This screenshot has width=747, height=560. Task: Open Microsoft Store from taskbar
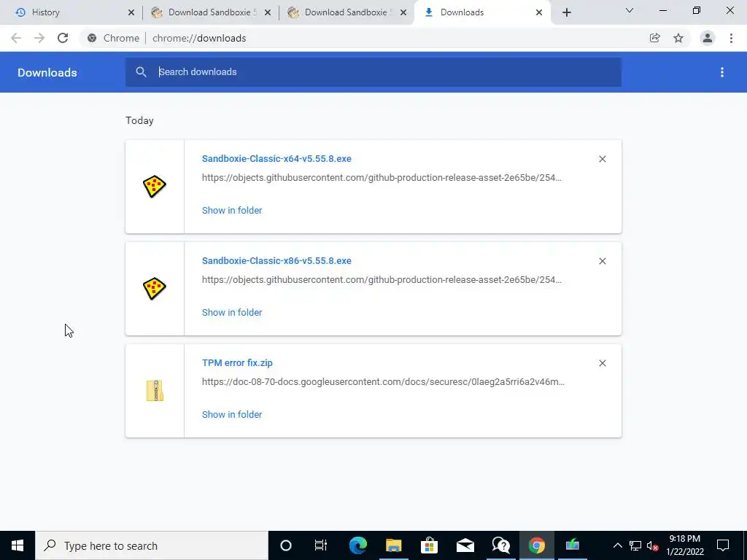429,545
